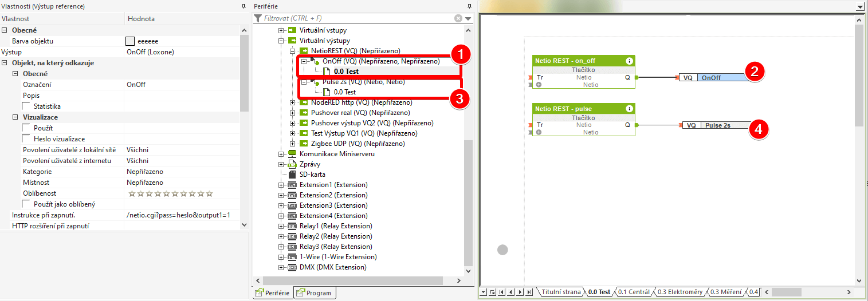Click info icon on Netio REST - on_off block
Screen dimensions: 868x301
pyautogui.click(x=629, y=60)
